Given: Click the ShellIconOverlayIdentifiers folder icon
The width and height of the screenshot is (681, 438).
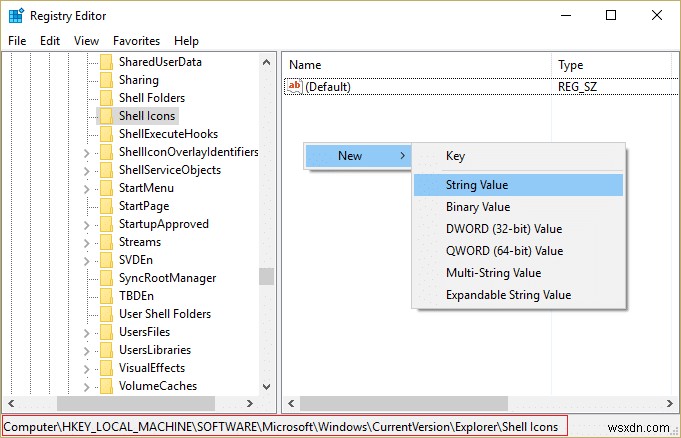Looking at the screenshot, I should pos(106,152).
